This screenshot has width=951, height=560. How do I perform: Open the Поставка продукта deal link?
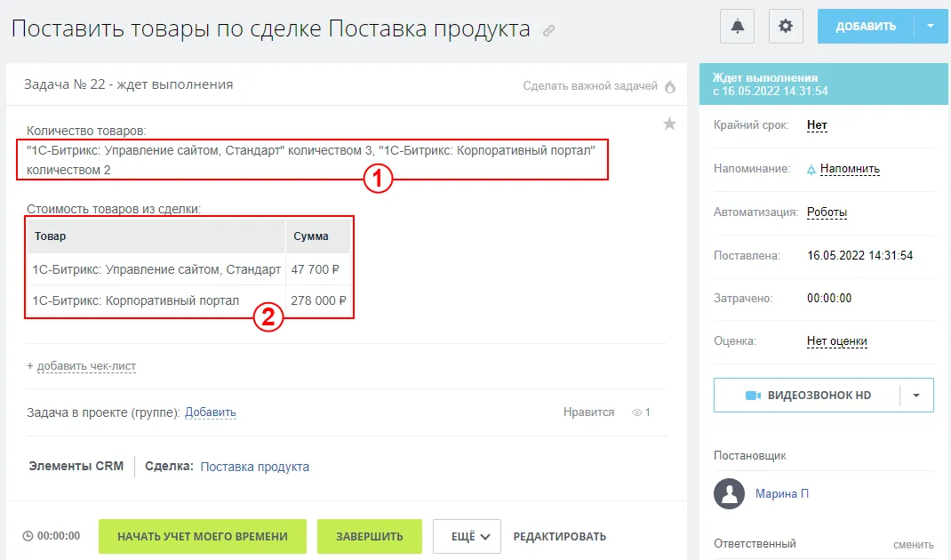tap(255, 467)
